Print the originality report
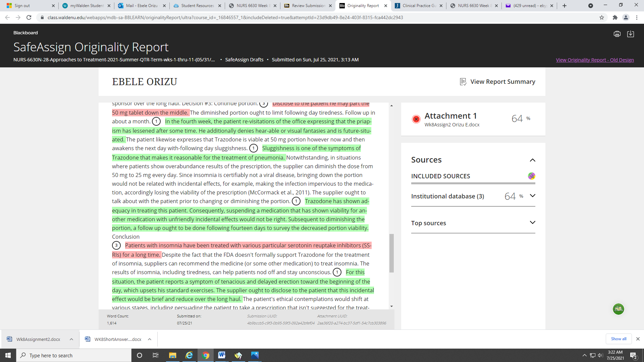This screenshot has width=644, height=362. (x=617, y=34)
